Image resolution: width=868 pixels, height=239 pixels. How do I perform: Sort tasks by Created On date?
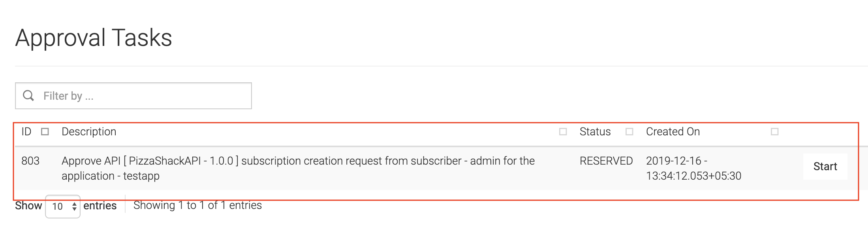(673, 132)
